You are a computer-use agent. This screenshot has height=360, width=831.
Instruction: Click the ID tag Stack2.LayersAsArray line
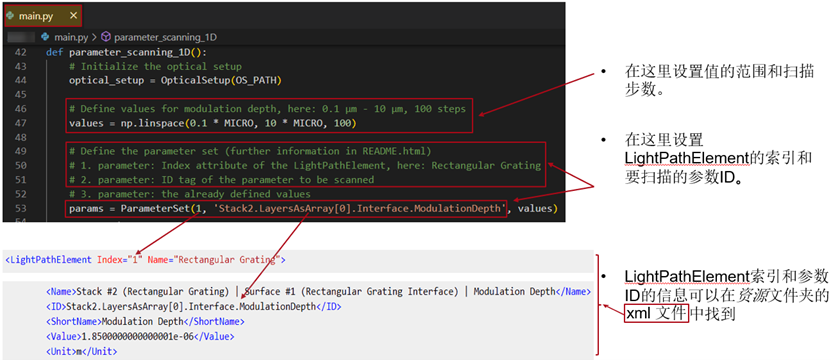(193, 306)
